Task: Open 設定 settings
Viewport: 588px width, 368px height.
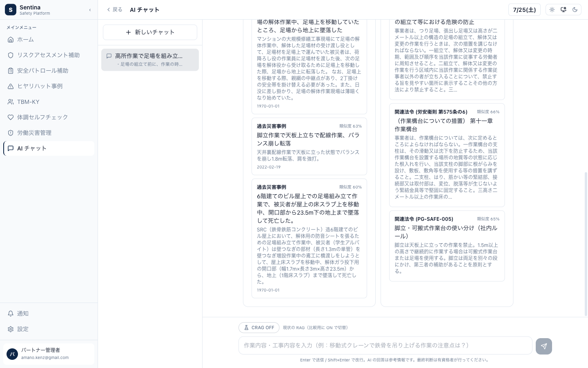Action: click(49, 329)
